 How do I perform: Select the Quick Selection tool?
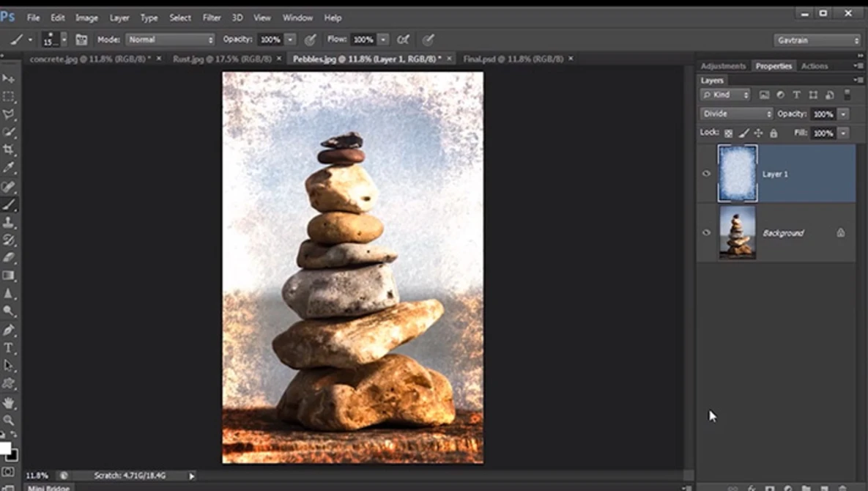(8, 133)
